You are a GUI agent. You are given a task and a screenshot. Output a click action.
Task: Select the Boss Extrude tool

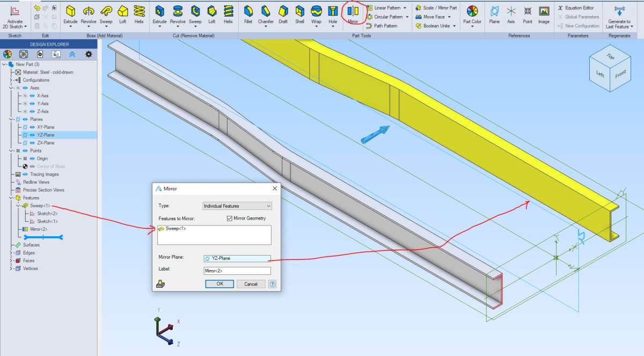click(x=70, y=13)
